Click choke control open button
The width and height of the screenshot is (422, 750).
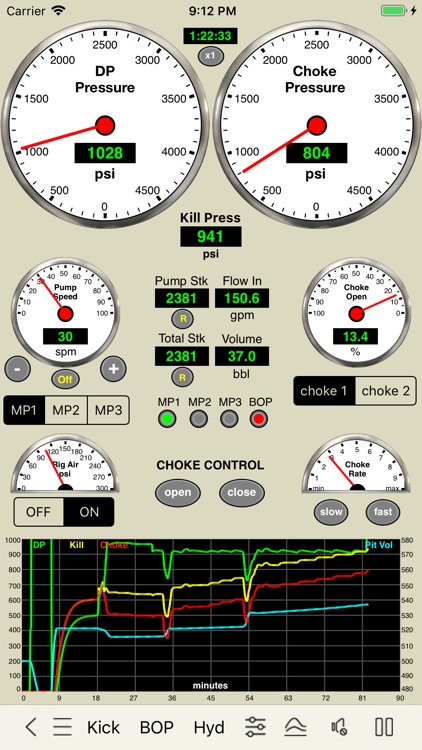178,493
